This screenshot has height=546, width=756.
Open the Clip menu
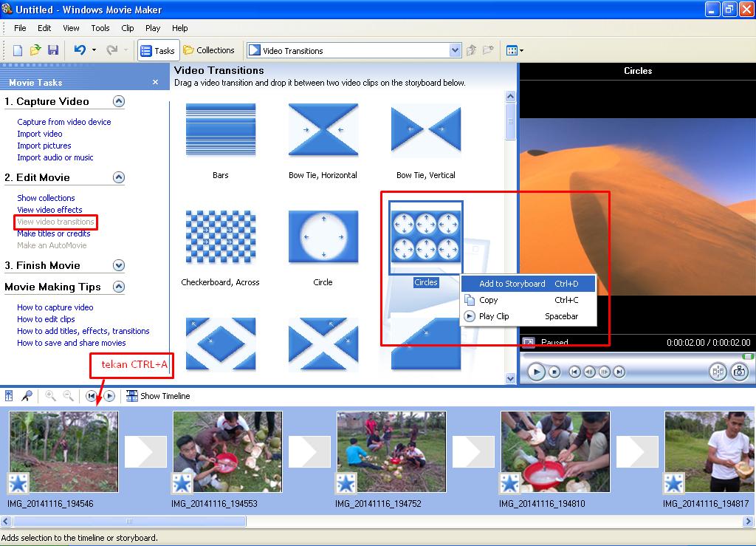click(128, 28)
